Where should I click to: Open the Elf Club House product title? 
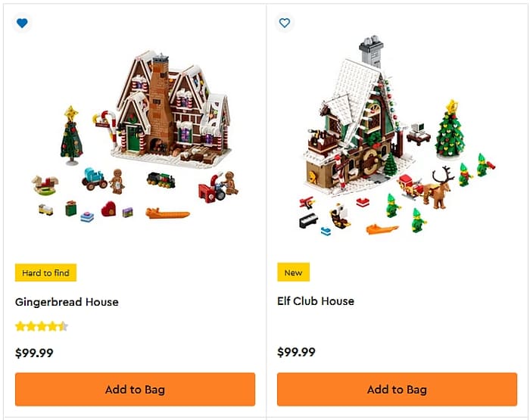point(316,301)
